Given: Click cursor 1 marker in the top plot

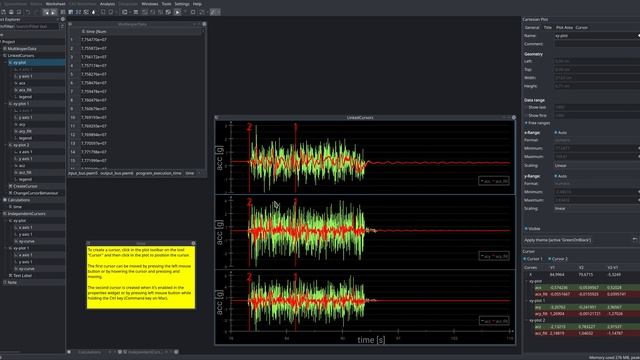Looking at the screenshot, I should [296, 127].
